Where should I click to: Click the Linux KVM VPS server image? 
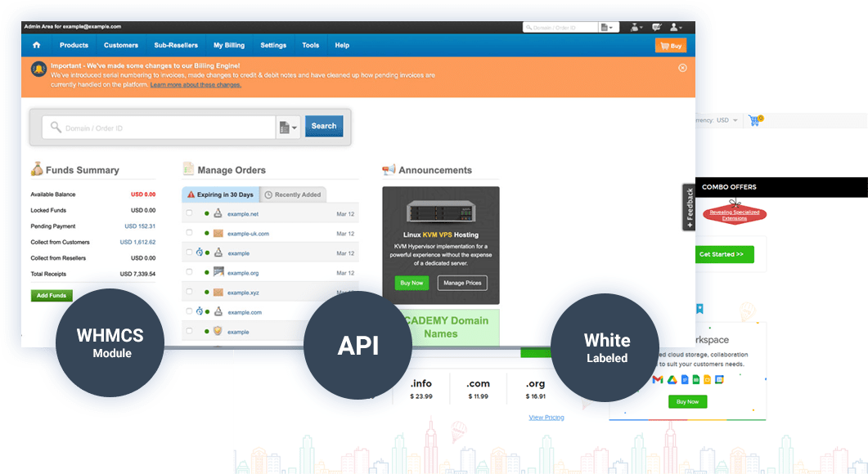pos(441,212)
